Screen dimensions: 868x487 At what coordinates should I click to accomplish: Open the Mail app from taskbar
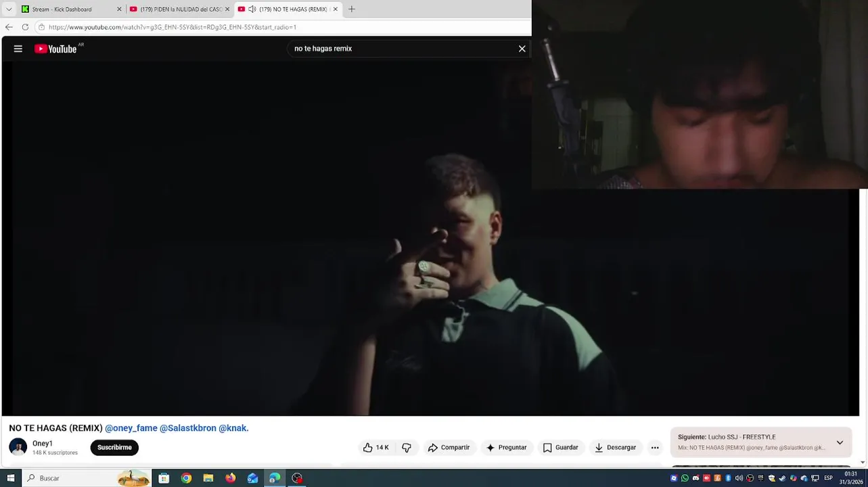pos(252,478)
